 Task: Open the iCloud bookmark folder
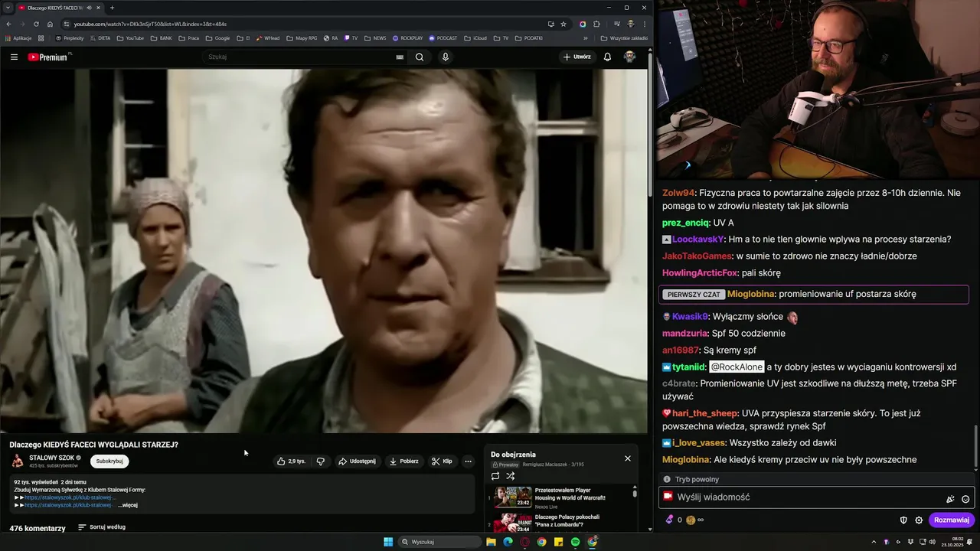tap(475, 37)
